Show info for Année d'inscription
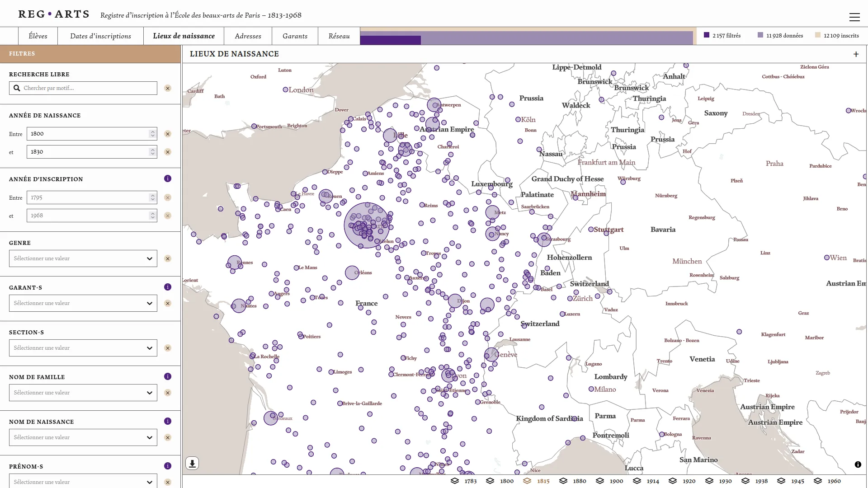This screenshot has width=868, height=488. pyautogui.click(x=168, y=178)
